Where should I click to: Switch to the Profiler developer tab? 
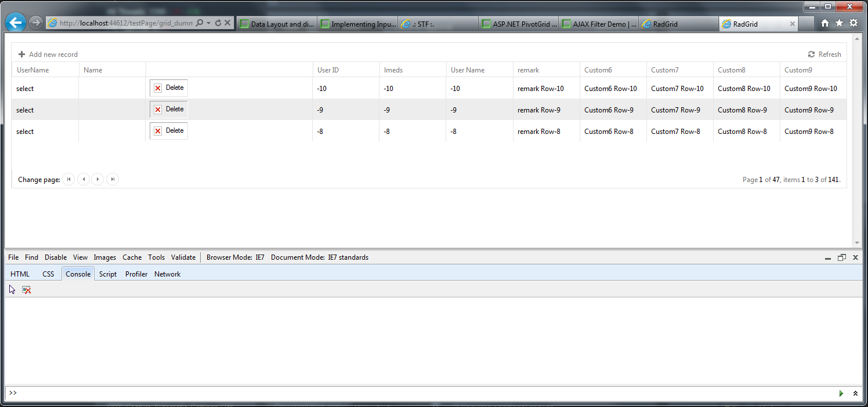tap(136, 274)
